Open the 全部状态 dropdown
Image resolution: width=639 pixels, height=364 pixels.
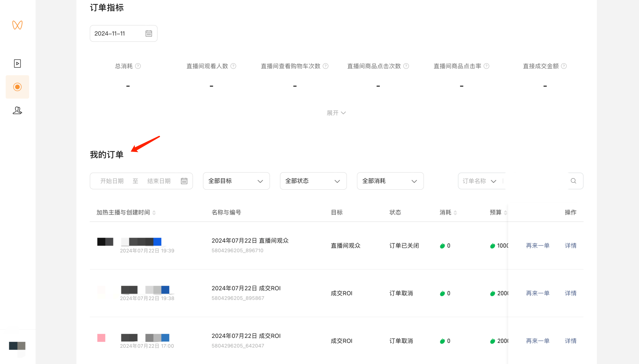coord(313,181)
